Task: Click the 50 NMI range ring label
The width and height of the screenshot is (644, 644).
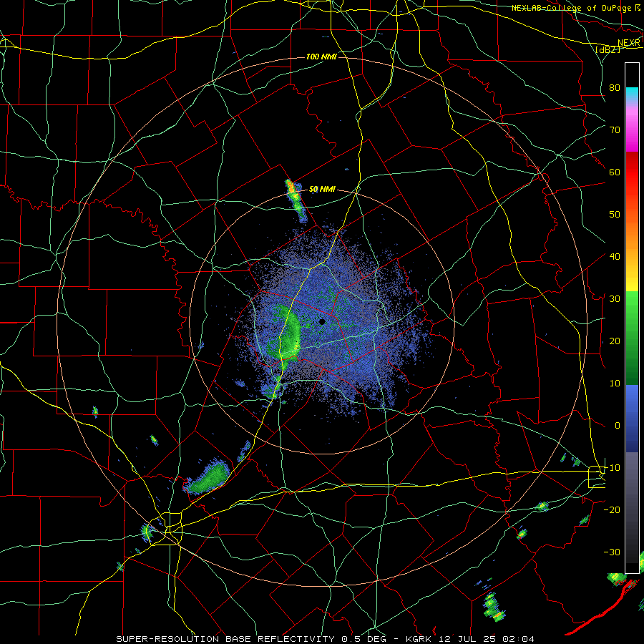Action: (322, 190)
